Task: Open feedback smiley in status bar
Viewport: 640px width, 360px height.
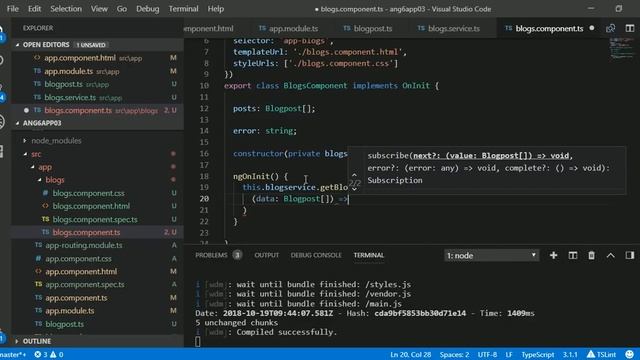Action: click(x=630, y=354)
